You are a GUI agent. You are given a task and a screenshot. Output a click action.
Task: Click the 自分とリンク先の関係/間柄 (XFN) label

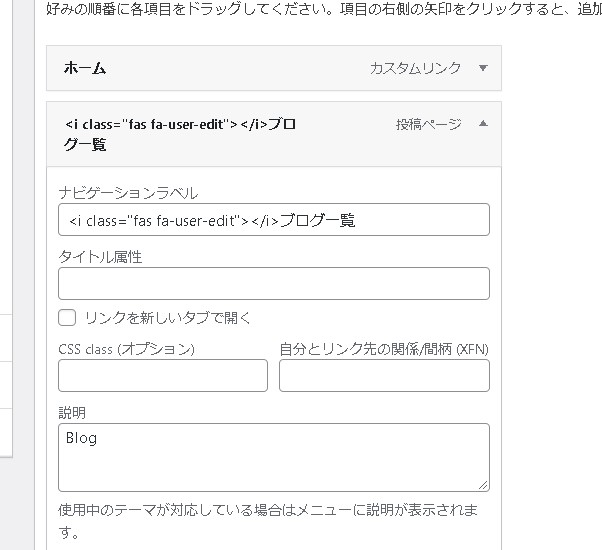click(383, 349)
